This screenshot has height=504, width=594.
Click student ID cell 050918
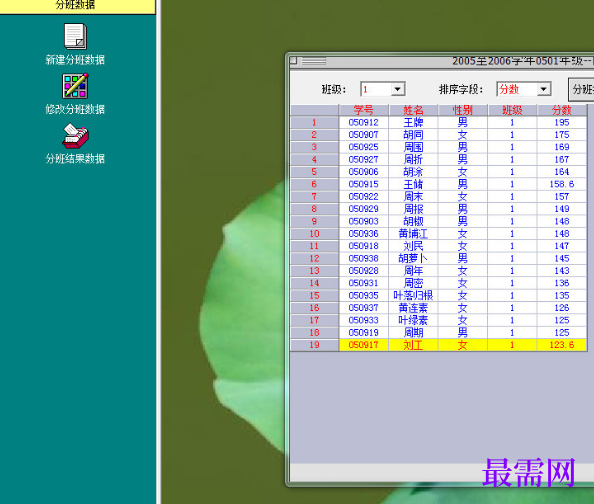coord(364,246)
